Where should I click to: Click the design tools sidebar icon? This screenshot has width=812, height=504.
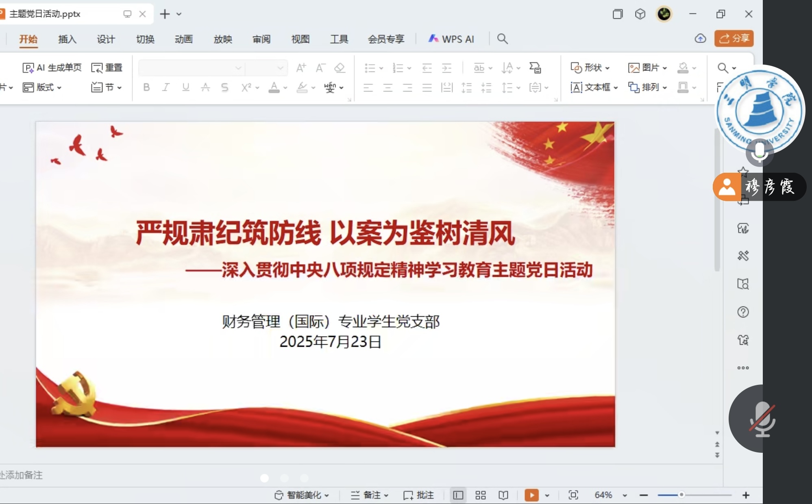click(x=743, y=256)
